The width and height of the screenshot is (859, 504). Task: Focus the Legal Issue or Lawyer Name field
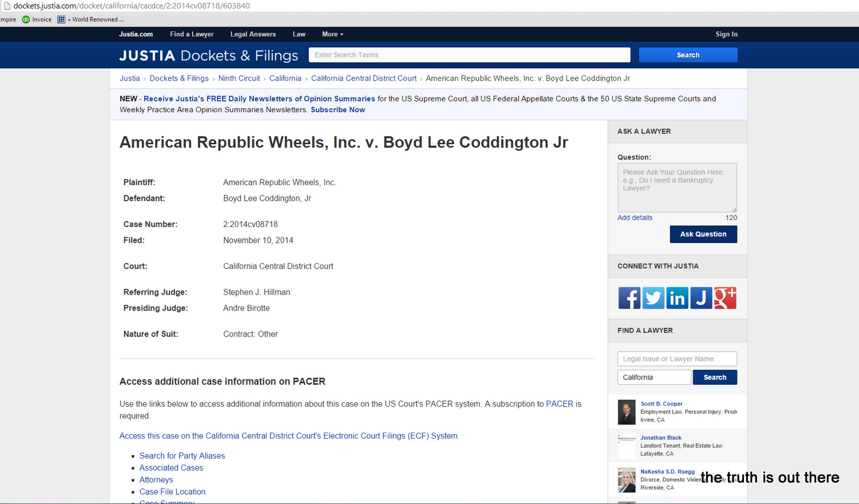(677, 359)
